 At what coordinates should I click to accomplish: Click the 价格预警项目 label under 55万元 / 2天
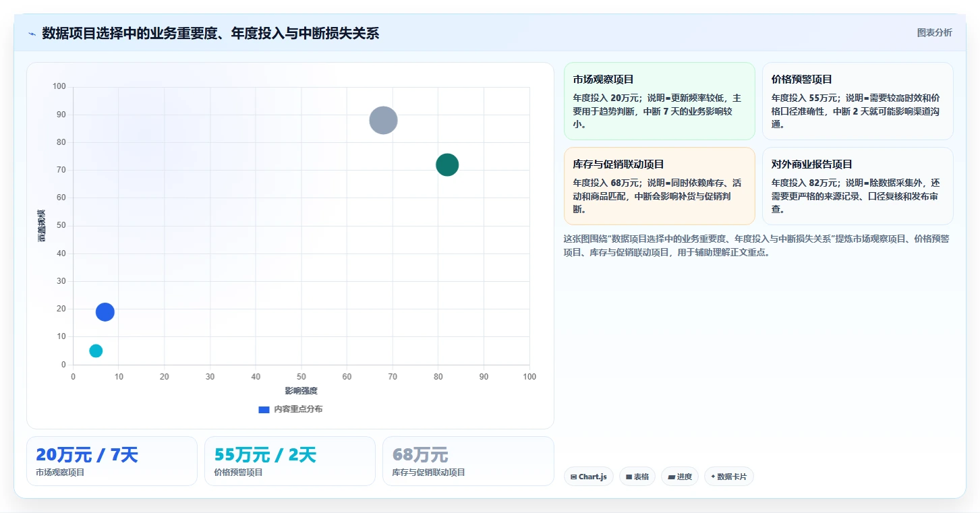coord(239,473)
